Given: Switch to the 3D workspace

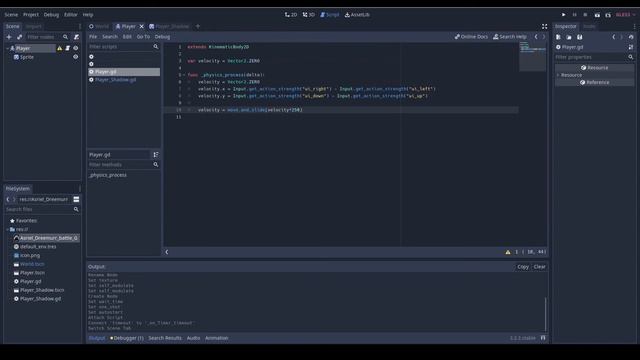Looking at the screenshot, I should pos(309,15).
